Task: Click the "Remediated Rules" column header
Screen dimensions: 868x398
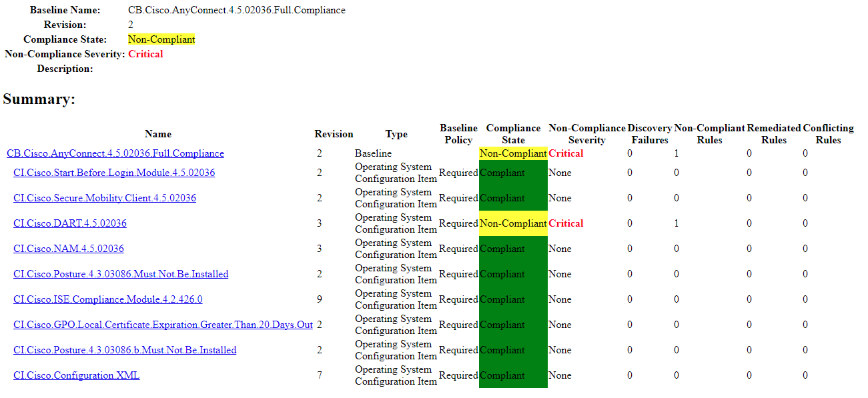Action: (774, 134)
